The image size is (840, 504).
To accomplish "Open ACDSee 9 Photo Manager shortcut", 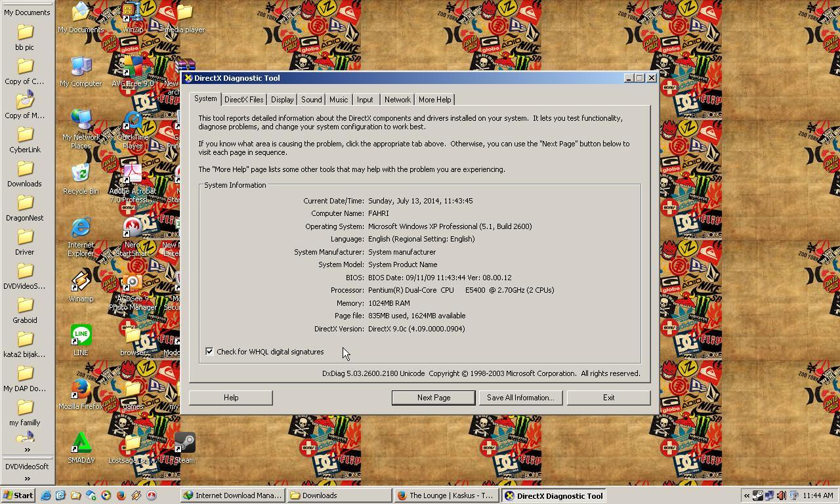I will click(x=133, y=290).
